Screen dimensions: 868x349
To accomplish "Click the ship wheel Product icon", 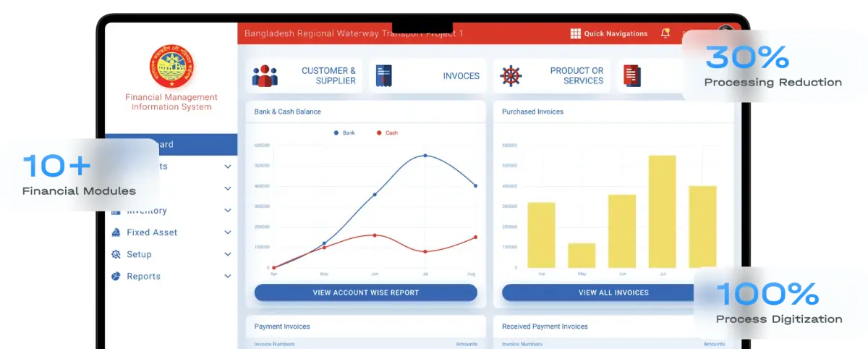I will coord(511,76).
